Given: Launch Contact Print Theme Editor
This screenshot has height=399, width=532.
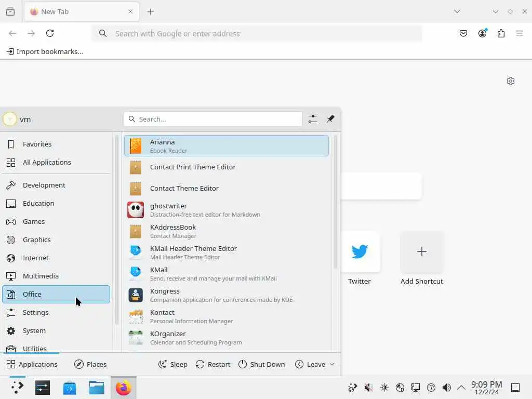Looking at the screenshot, I should click(x=227, y=167).
